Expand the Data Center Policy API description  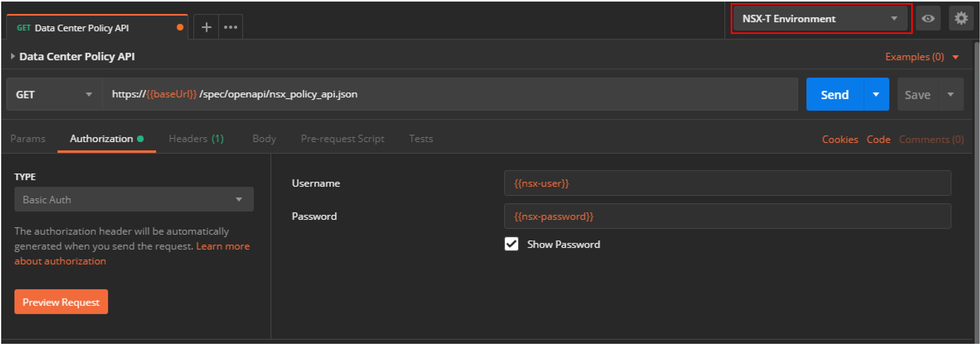[13, 56]
